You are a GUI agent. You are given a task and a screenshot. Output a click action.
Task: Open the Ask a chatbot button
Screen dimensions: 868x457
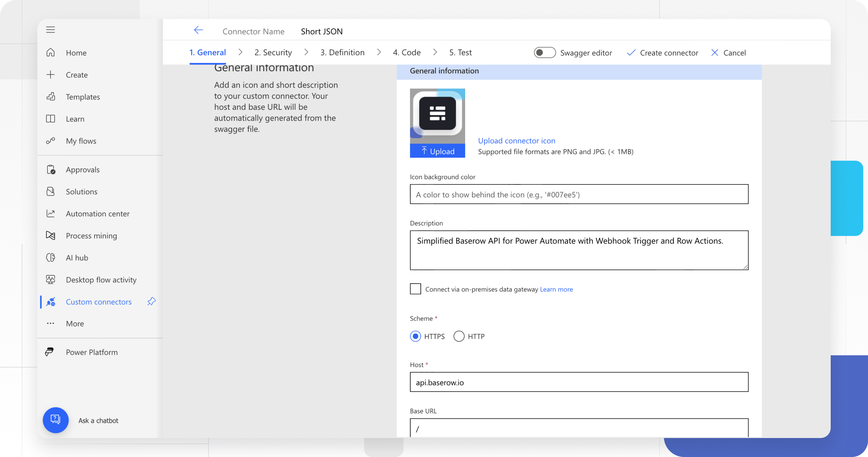56,420
